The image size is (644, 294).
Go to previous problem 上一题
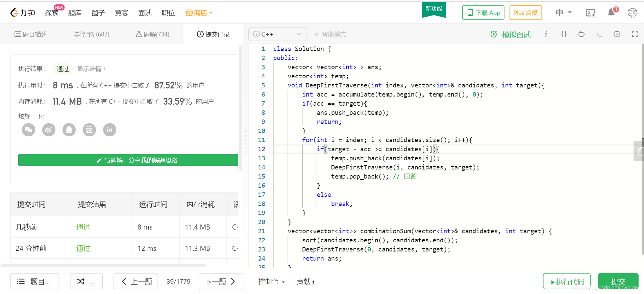(136, 281)
